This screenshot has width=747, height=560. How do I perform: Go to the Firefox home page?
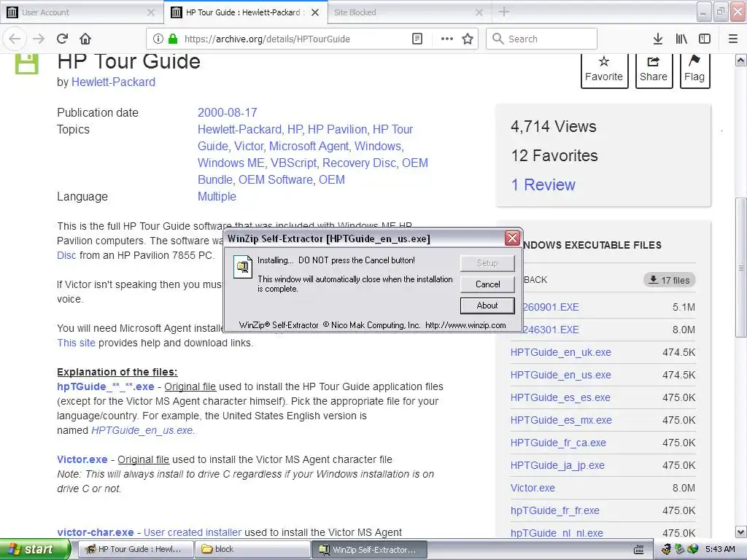click(x=85, y=39)
